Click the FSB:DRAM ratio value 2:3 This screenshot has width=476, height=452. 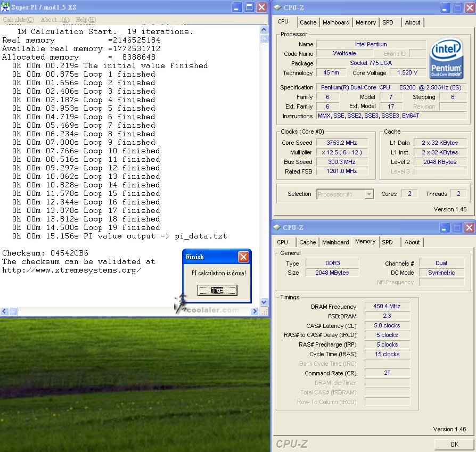click(x=387, y=316)
